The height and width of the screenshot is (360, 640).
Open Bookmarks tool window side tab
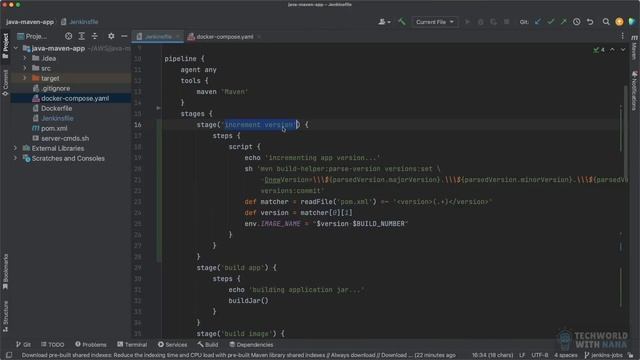pyautogui.click(x=5, y=271)
